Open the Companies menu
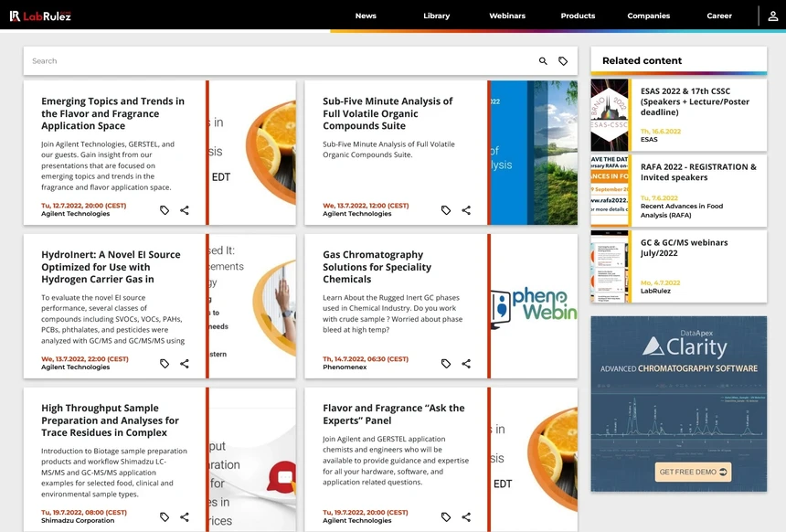This screenshot has height=532, width=786. click(x=649, y=16)
